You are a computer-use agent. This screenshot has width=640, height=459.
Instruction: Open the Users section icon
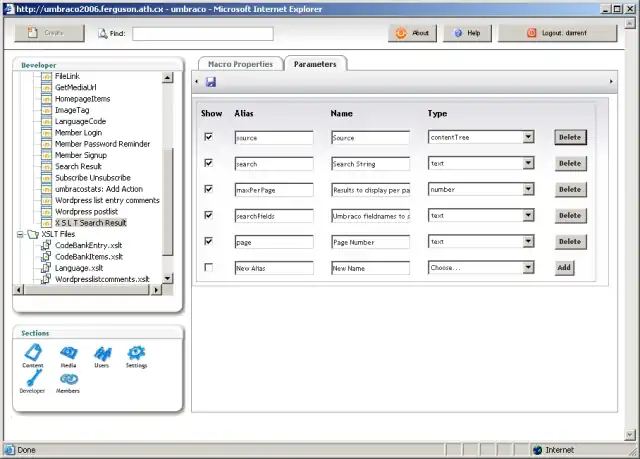pos(101,354)
